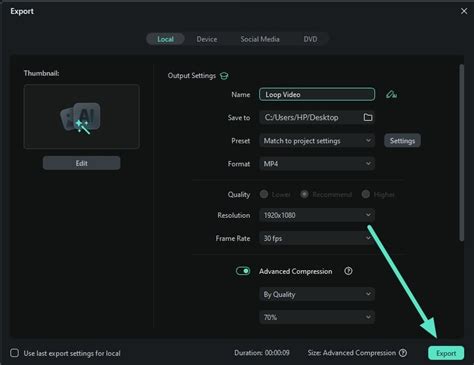This screenshot has height=365, width=474.
Task: Switch to the Device tab
Action: (x=207, y=39)
